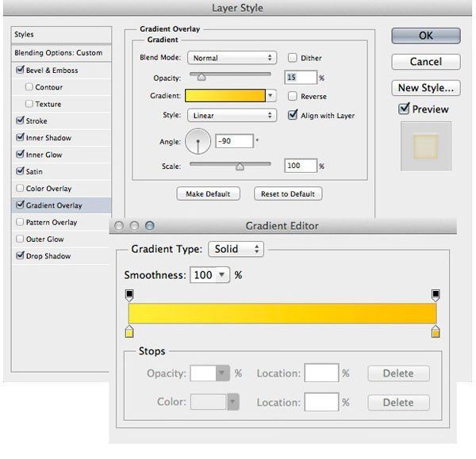Open the Stops Opacity dropdown arrow
This screenshot has height=459, width=476.
pyautogui.click(x=222, y=373)
